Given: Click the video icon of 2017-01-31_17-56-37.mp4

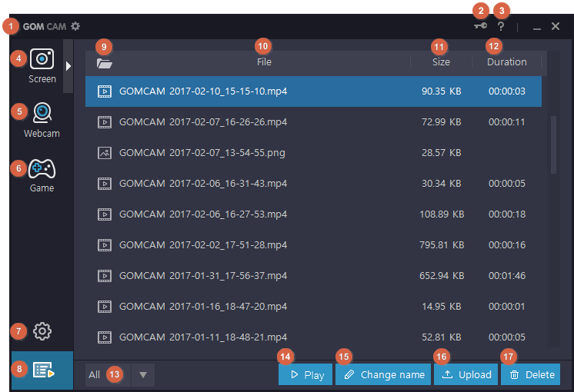Looking at the screenshot, I should [x=105, y=276].
